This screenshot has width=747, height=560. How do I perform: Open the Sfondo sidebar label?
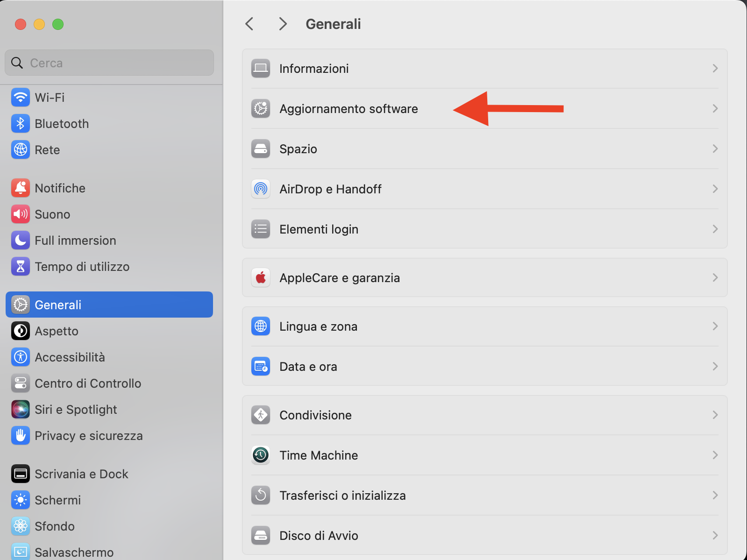pos(55,526)
